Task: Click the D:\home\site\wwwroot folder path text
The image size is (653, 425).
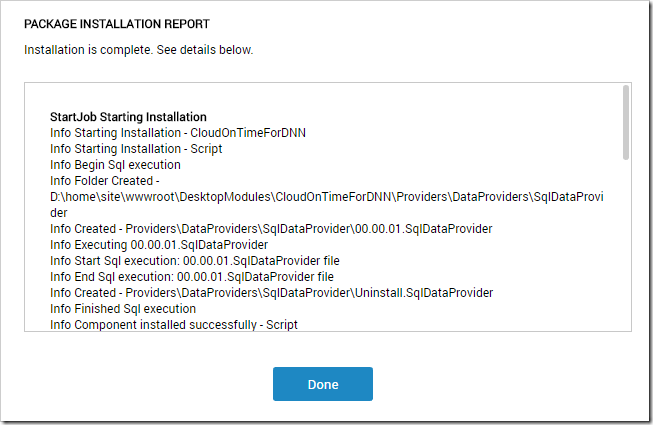Action: point(327,196)
